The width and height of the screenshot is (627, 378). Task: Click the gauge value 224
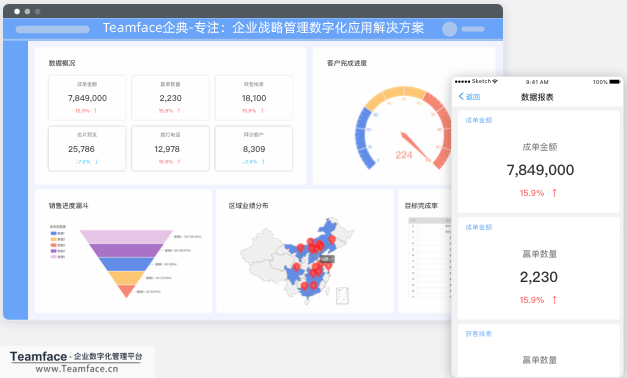[x=404, y=155]
